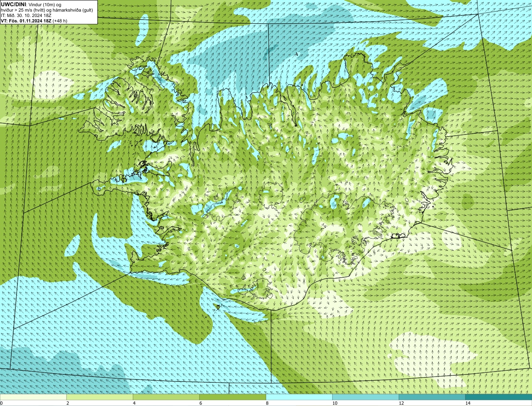This screenshot has width=532, height=406.
Task: Click the "4" scale label
Action: point(134,403)
